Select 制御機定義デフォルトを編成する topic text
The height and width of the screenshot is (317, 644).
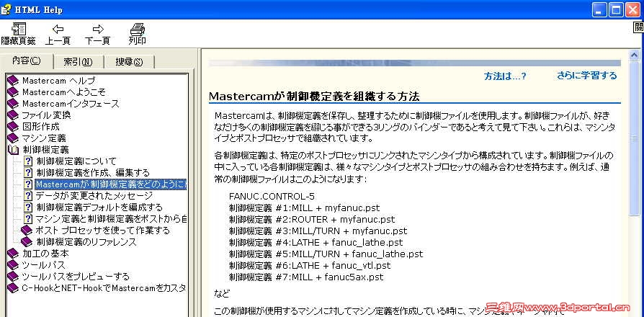click(99, 207)
